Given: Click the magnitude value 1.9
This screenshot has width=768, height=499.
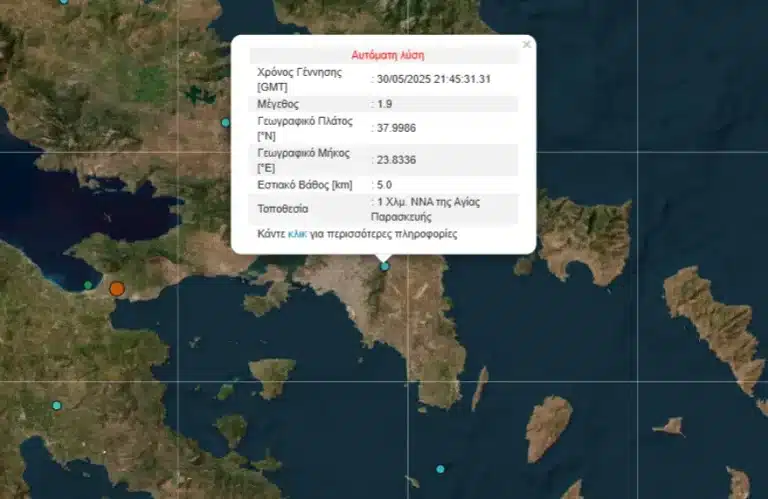Looking at the screenshot, I should pyautogui.click(x=386, y=104).
